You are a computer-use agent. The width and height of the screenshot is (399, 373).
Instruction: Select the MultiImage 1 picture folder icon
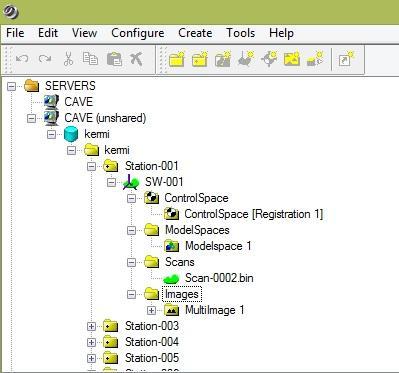(x=172, y=310)
